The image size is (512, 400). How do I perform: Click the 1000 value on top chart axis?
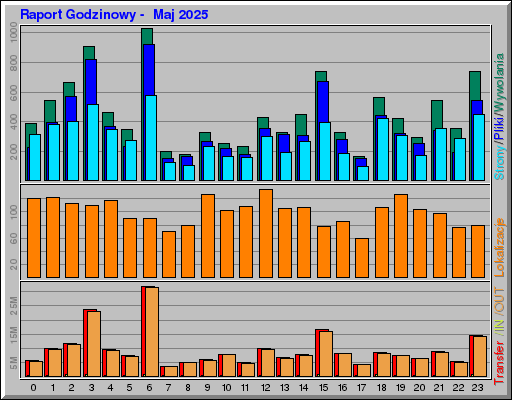click(14, 32)
